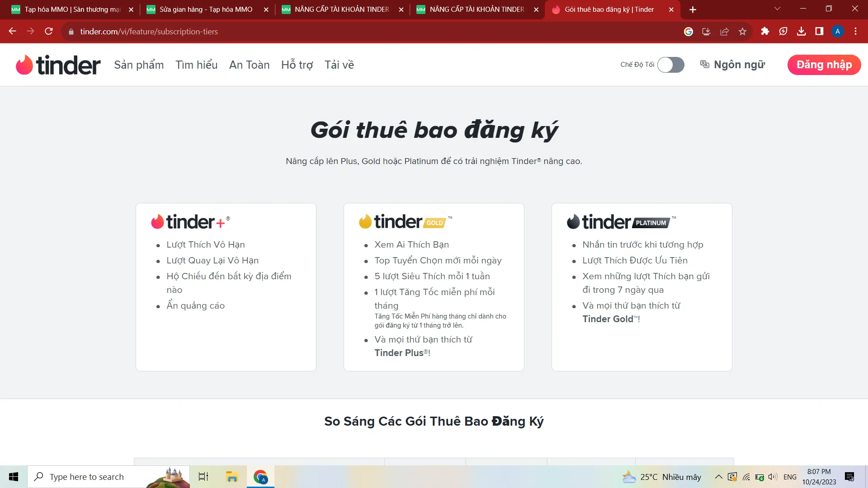Click 'Nhắn tin trước khi tương hợp'

(x=642, y=244)
